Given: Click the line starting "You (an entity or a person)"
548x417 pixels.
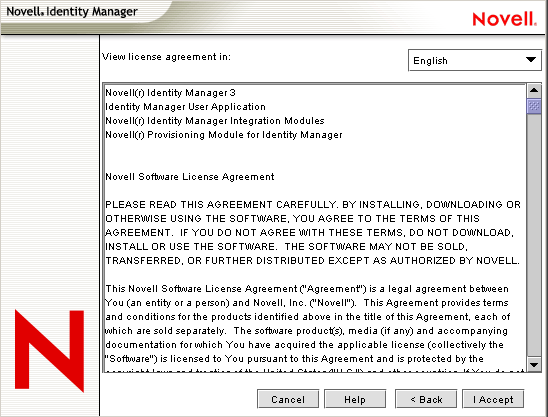Looking at the screenshot, I should [307, 303].
